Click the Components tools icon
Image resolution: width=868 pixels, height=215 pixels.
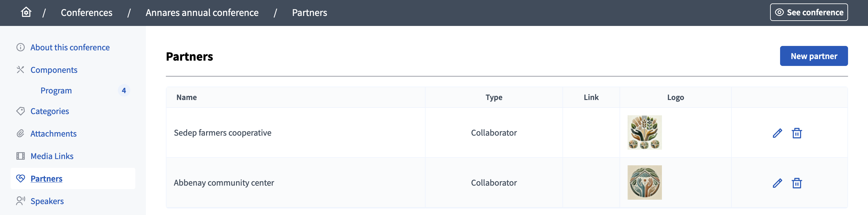[x=21, y=70]
